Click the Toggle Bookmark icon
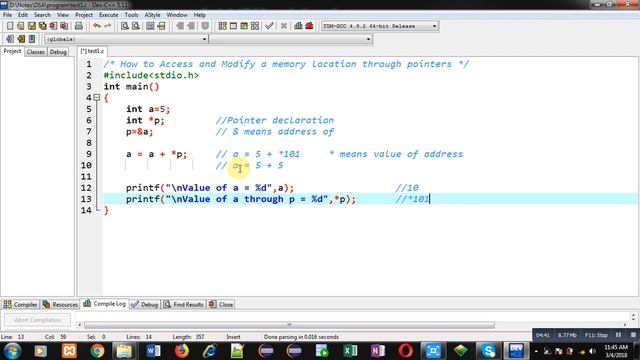Viewport: 640px width, 360px height. 21,39
